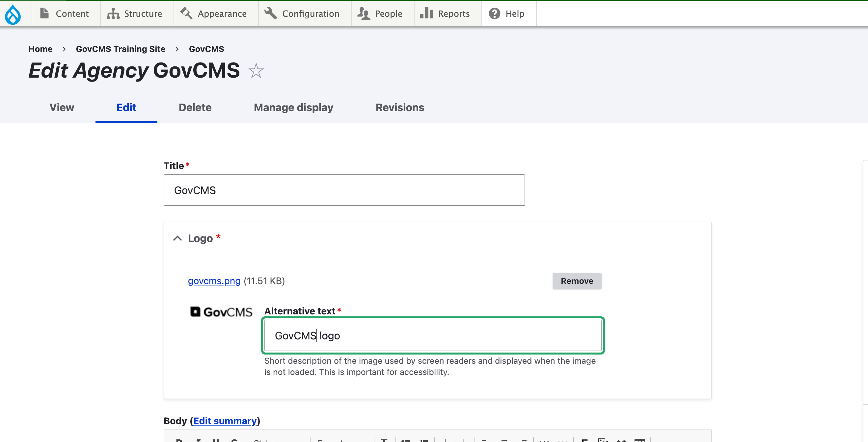Open the Content admin menu

[x=64, y=14]
